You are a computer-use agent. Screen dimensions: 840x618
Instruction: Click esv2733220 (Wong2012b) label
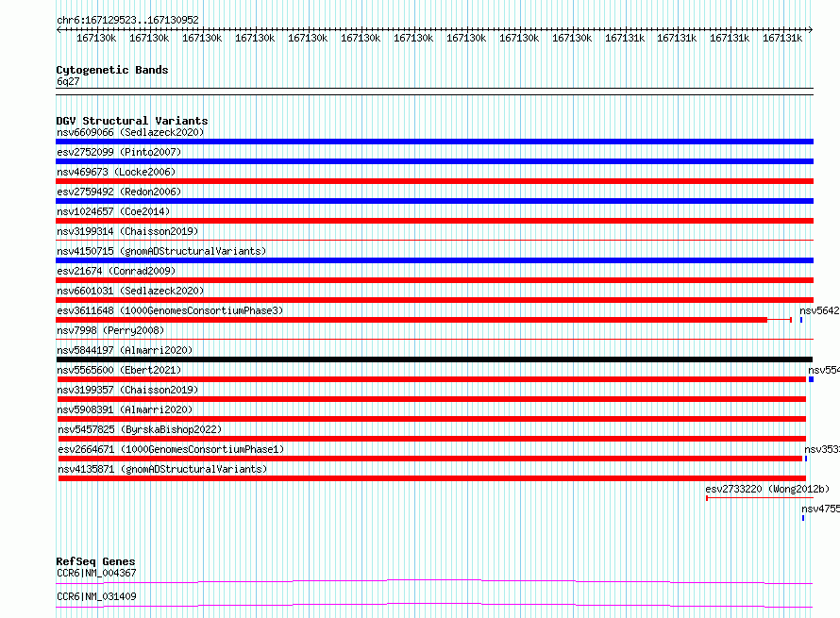coord(767,489)
